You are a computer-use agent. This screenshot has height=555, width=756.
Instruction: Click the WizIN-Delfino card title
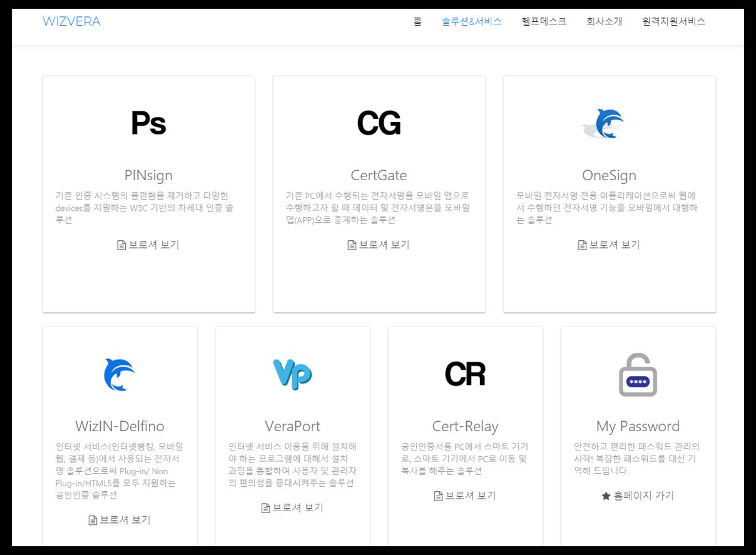(120, 426)
